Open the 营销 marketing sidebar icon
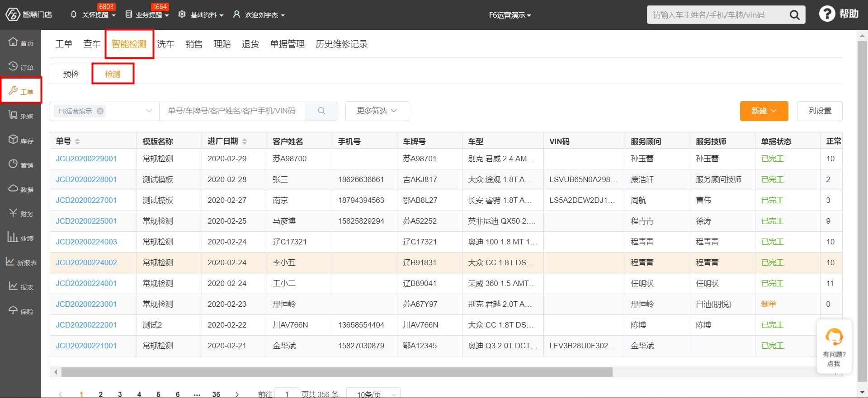The height and width of the screenshot is (398, 868). click(13, 164)
